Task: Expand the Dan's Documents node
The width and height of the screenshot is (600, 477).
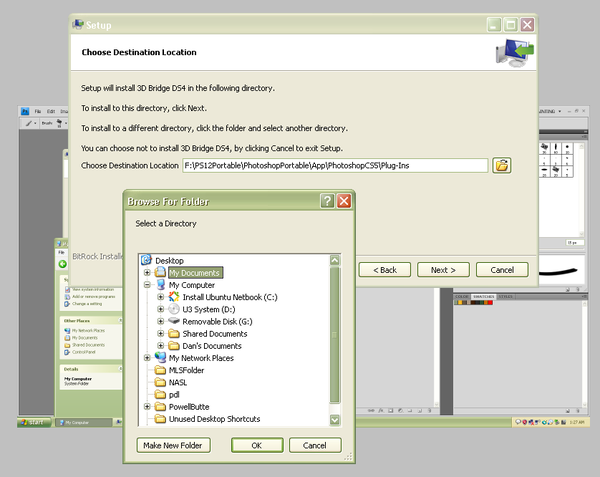Action: point(161,346)
